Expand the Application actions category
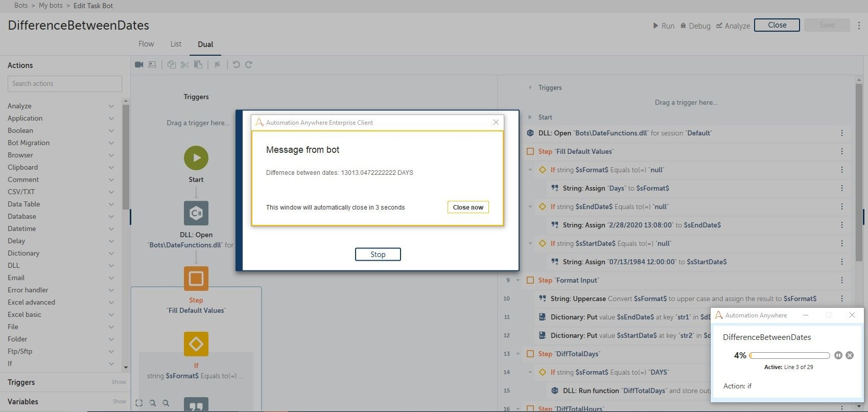This screenshot has height=412, width=868. click(x=111, y=118)
